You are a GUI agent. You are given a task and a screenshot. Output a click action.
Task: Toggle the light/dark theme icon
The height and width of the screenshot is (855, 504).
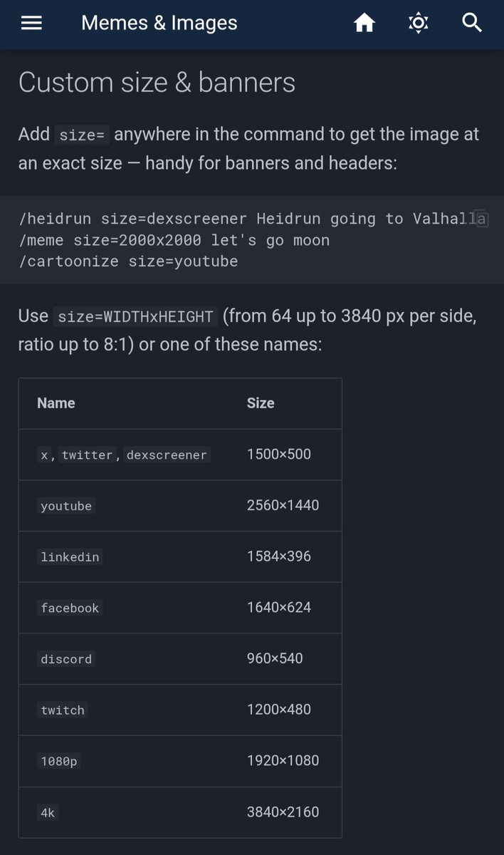pos(419,24)
